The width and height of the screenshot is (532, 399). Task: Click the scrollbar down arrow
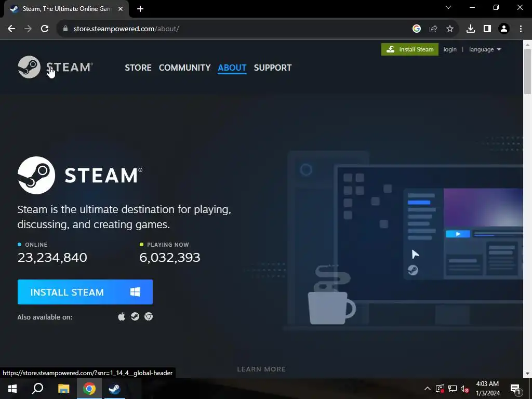point(528,374)
